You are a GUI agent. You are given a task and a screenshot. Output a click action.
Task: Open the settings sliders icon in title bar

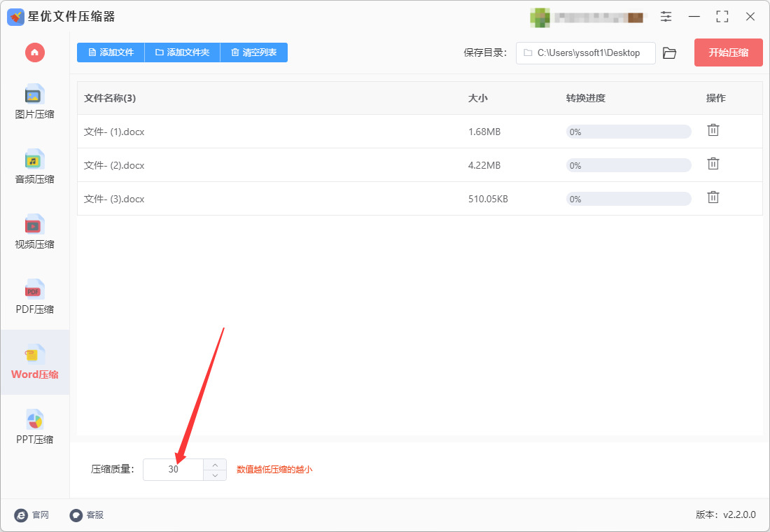666,17
